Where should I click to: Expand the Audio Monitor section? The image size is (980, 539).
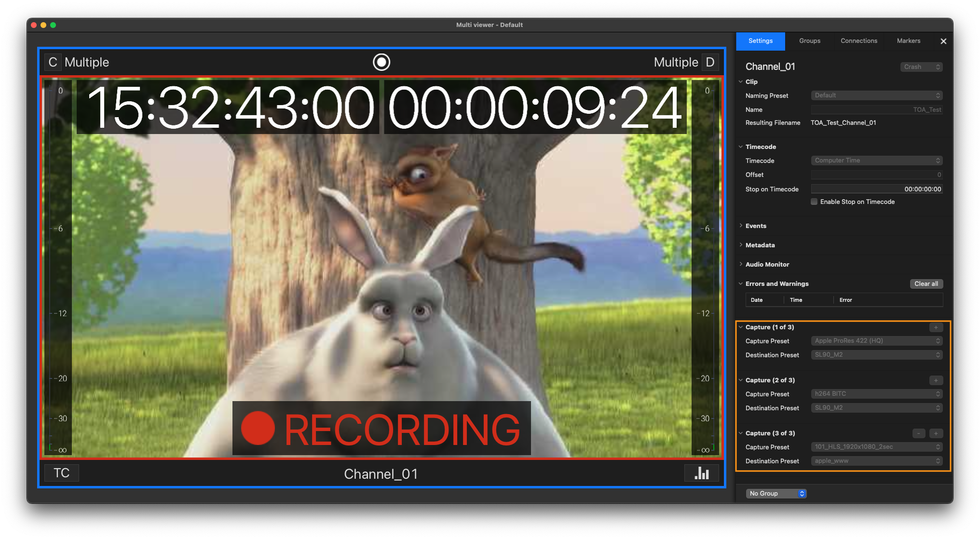[741, 264]
